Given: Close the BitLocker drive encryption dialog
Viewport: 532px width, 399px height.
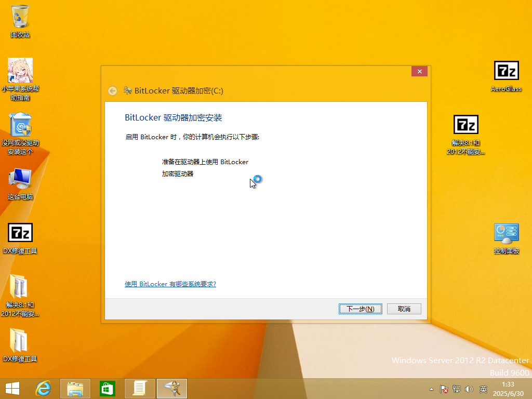Looking at the screenshot, I should coord(419,71).
